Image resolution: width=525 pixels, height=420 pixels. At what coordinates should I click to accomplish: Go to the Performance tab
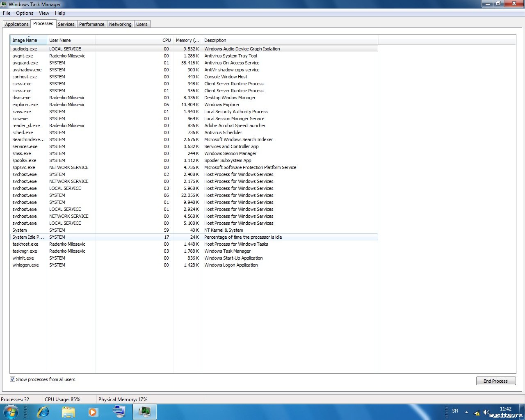(92, 24)
